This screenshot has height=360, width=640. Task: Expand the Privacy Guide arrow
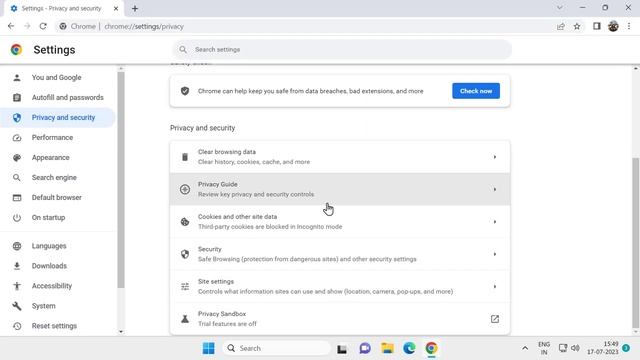[495, 189]
